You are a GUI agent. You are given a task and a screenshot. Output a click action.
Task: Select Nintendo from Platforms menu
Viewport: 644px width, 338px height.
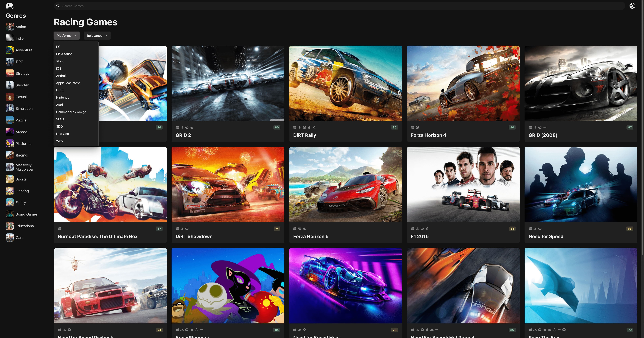(76, 98)
